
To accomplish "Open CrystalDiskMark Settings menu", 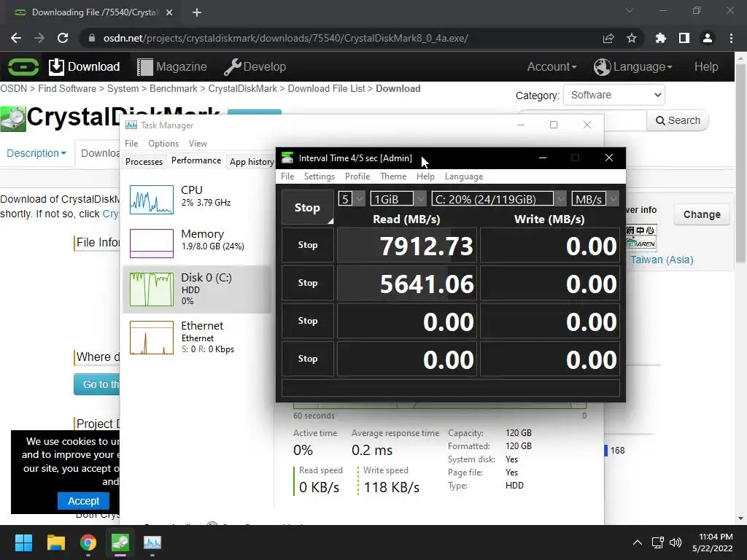I will click(320, 176).
